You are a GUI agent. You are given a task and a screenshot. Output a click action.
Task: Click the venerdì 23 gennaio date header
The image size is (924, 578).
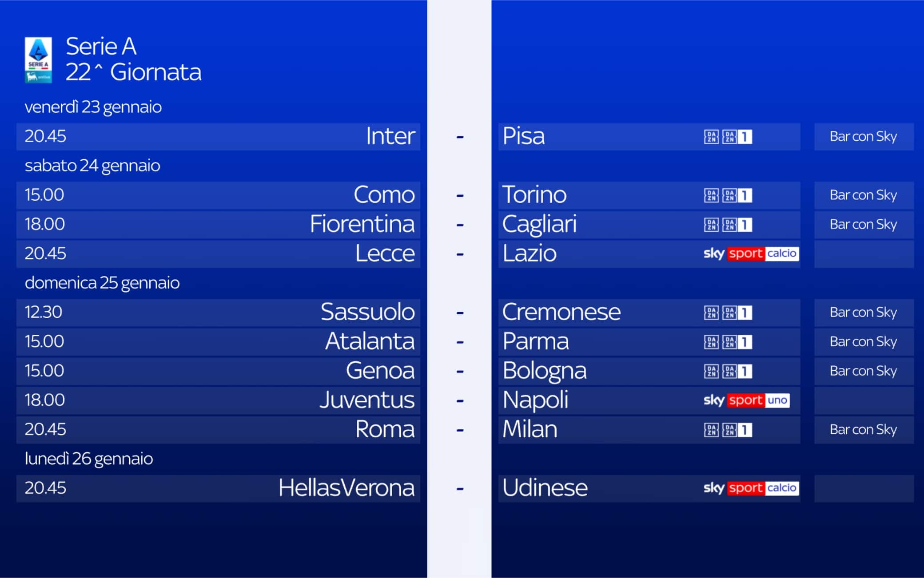(93, 107)
